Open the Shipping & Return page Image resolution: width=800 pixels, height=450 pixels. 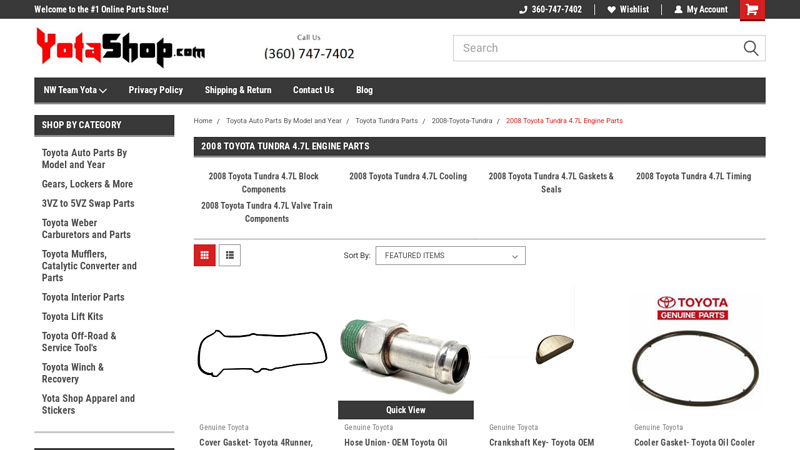click(x=238, y=90)
